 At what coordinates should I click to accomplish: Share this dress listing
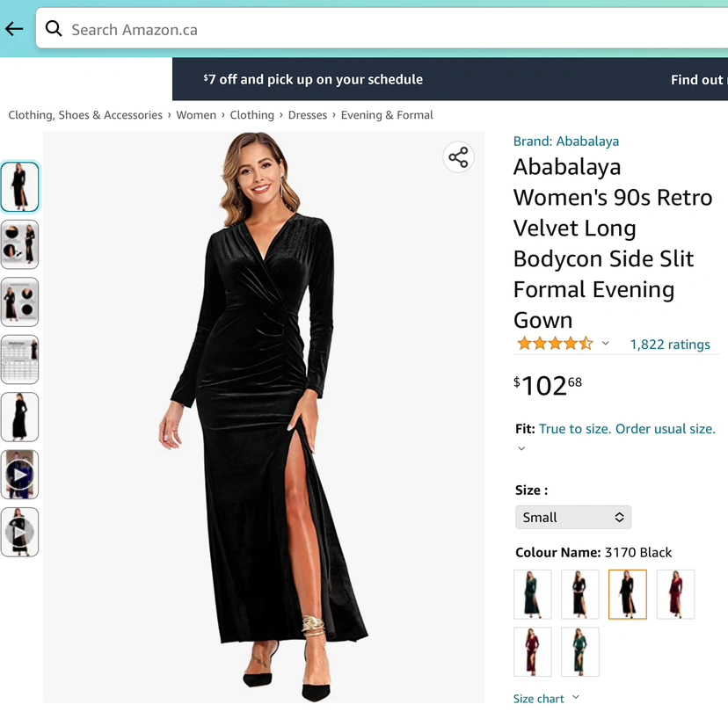[x=458, y=157]
